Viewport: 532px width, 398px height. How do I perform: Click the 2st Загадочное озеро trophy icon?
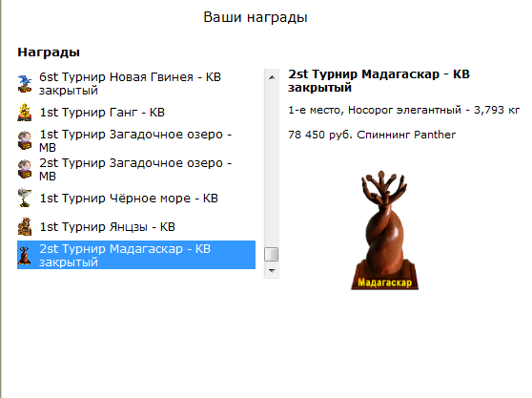pos(25,170)
